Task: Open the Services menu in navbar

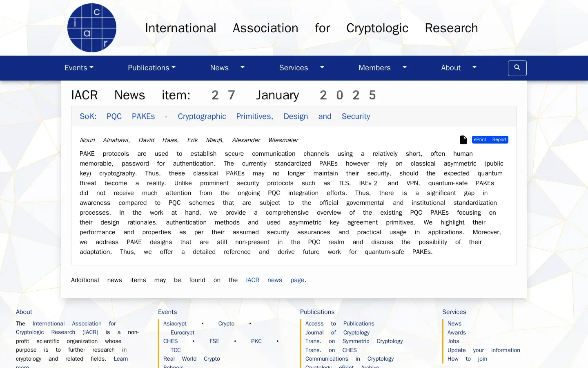Action: [x=294, y=68]
